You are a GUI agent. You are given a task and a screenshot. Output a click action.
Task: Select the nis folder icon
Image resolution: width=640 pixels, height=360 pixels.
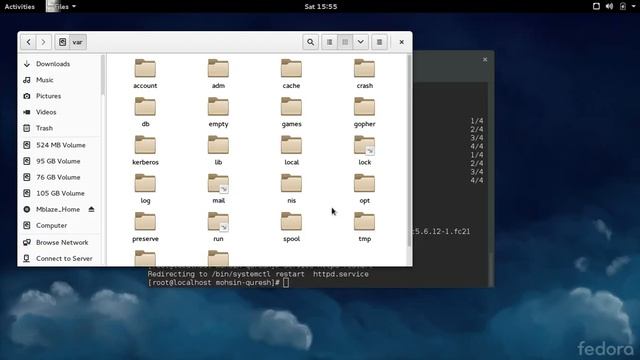[x=291, y=184]
